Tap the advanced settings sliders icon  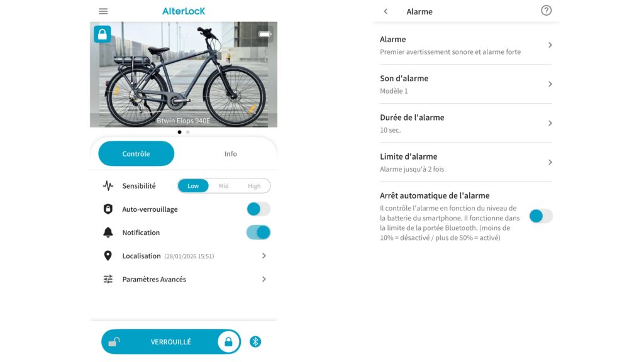pyautogui.click(x=108, y=279)
